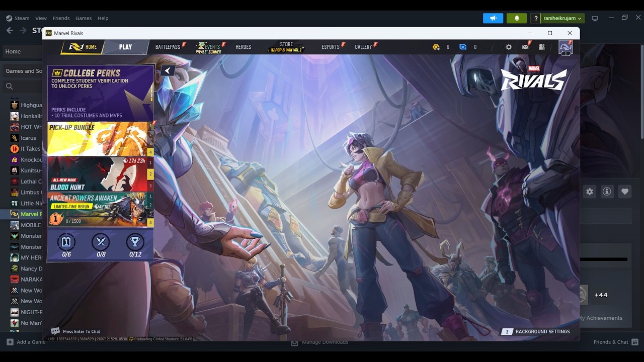This screenshot has width=644, height=362.
Task: Open the HEROES tab
Action: tap(243, 47)
